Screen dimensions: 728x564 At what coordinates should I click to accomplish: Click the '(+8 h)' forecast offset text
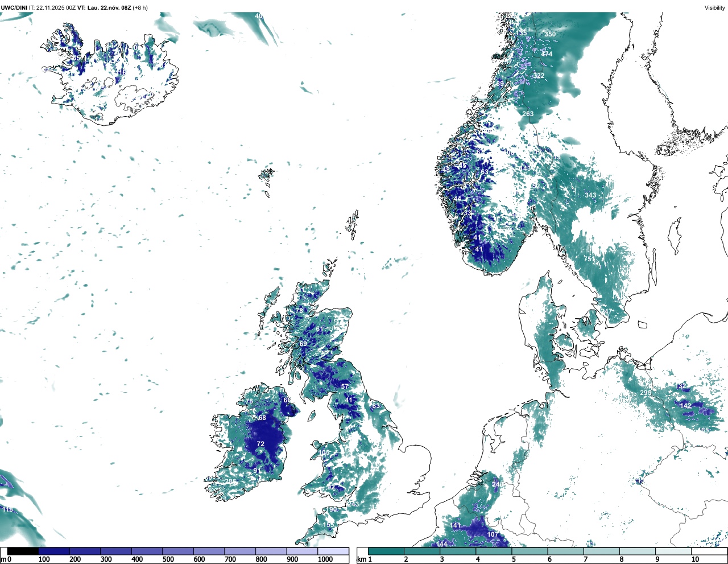tap(140, 7)
